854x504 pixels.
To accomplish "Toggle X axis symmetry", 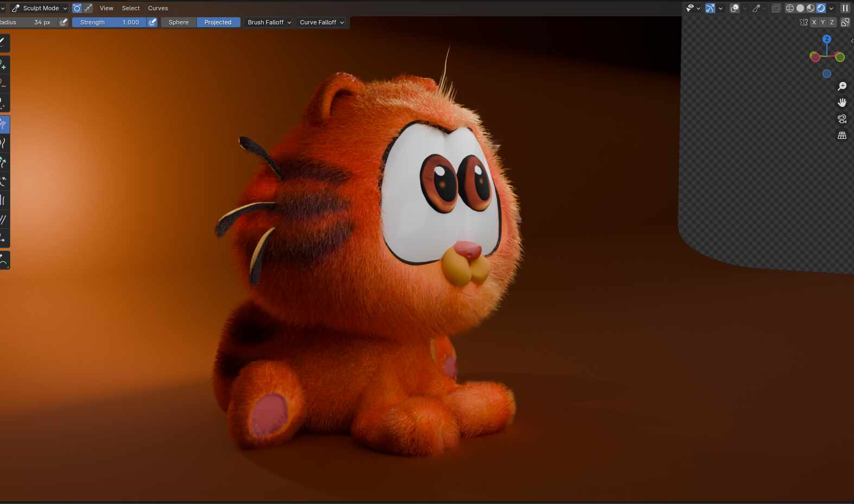I will [814, 22].
